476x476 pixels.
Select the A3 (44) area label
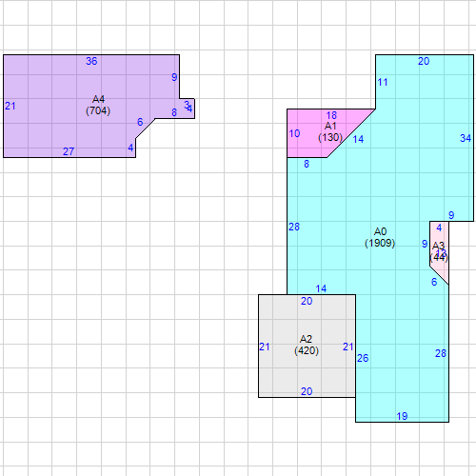(x=439, y=251)
